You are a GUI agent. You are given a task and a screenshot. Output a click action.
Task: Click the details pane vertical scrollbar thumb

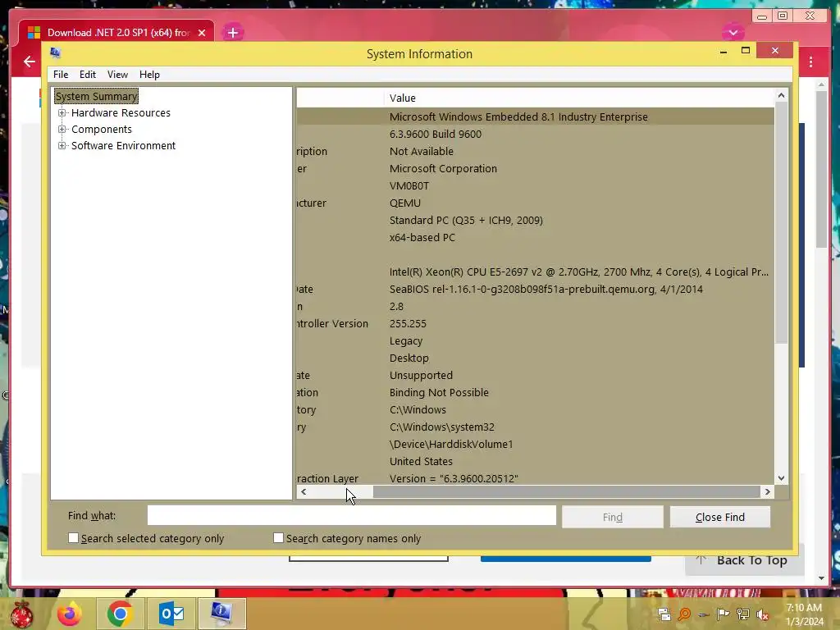click(781, 222)
